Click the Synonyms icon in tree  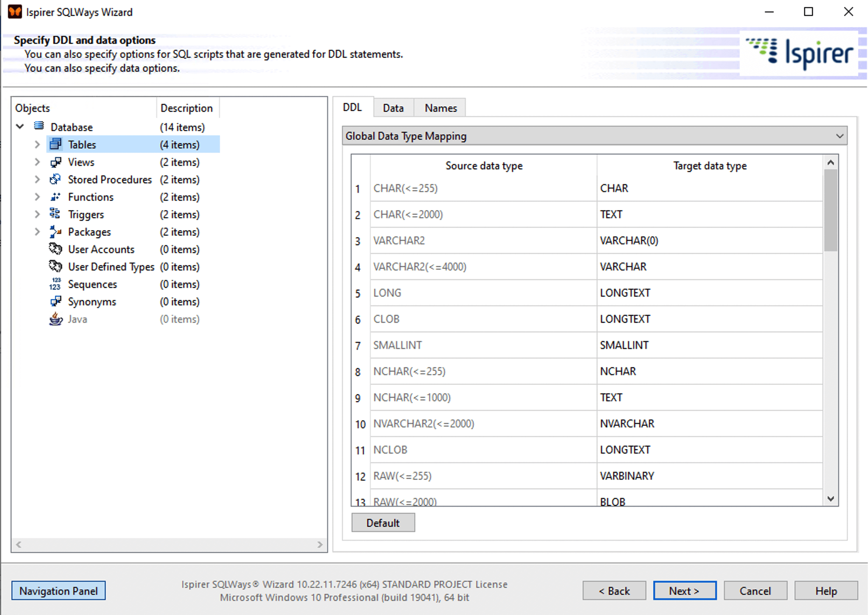[55, 301]
